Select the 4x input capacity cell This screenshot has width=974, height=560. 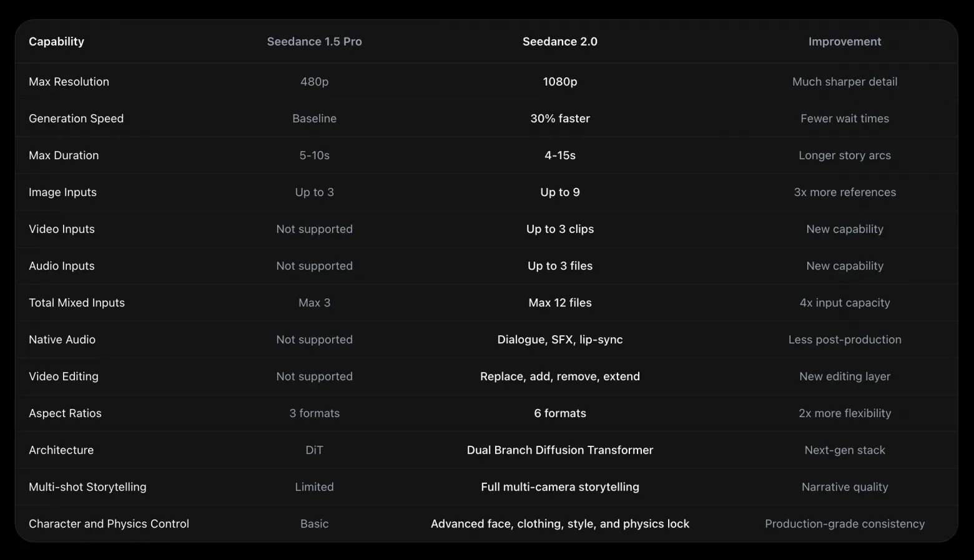(x=845, y=303)
